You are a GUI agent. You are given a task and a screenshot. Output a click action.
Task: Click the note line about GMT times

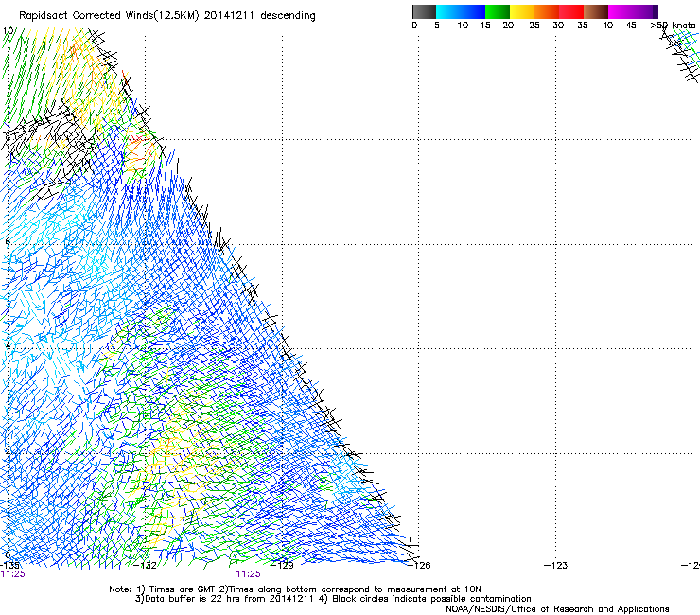pyautogui.click(x=295, y=589)
